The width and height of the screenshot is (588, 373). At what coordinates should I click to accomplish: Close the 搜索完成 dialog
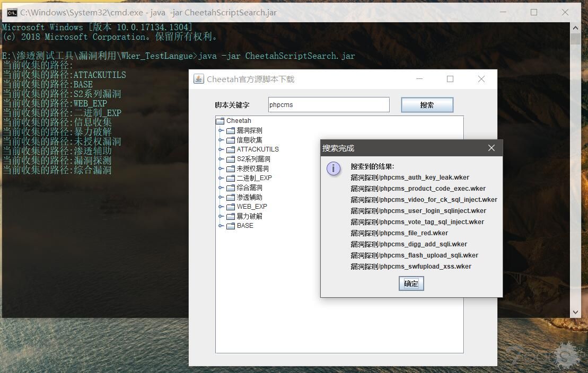coord(492,148)
